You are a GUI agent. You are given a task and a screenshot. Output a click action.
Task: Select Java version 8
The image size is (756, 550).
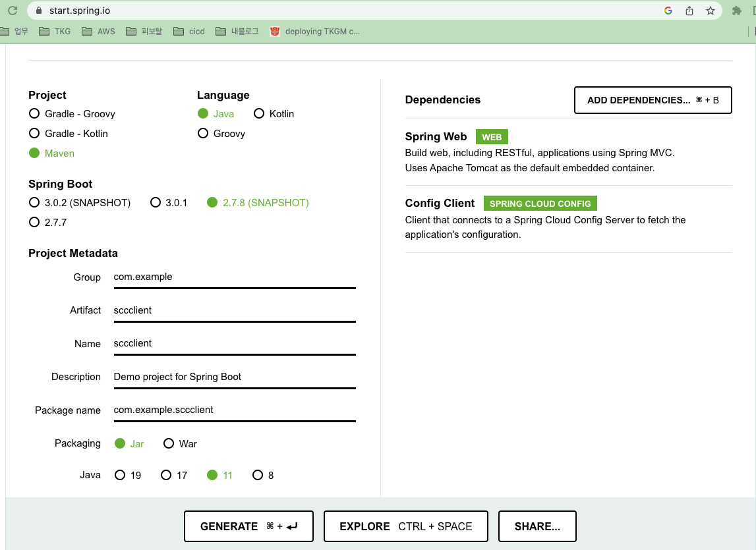(x=263, y=476)
